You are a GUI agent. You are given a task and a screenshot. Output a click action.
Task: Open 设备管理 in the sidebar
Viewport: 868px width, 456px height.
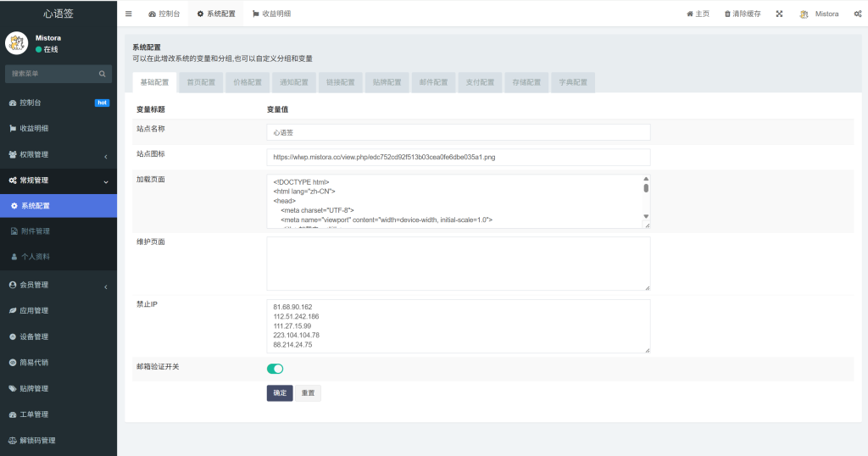tap(58, 336)
